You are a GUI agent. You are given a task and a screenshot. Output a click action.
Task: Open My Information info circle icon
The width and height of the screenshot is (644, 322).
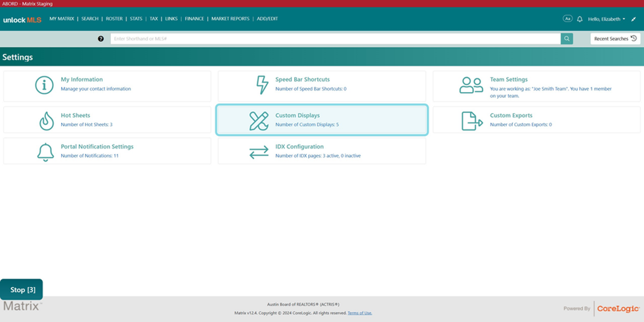click(45, 85)
